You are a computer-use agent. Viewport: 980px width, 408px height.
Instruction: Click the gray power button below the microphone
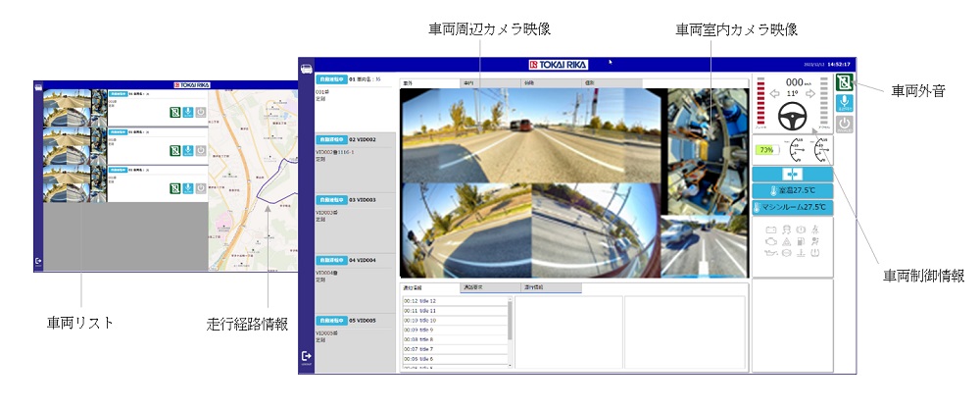(x=844, y=125)
